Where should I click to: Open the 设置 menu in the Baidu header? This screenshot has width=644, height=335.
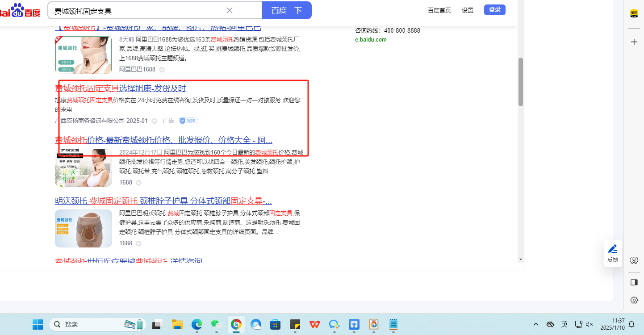point(468,10)
